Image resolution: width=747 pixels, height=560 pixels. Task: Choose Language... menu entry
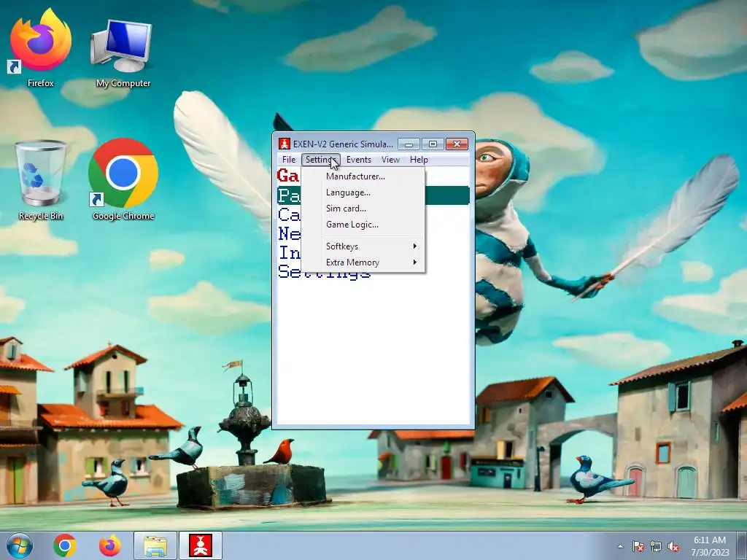pyautogui.click(x=363, y=192)
